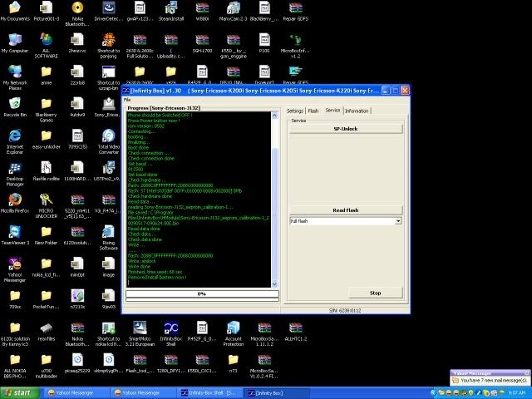Select TeamViewer 3 desktop icon

(x=15, y=234)
